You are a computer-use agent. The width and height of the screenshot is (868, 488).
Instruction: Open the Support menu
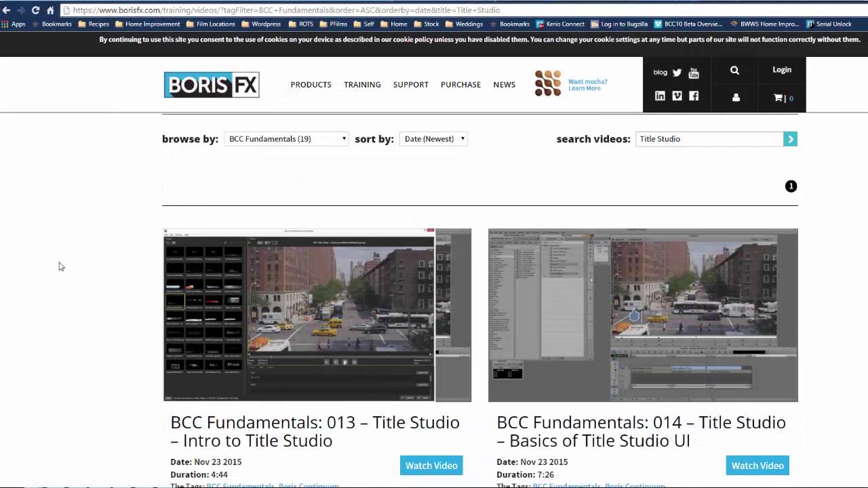(411, 85)
